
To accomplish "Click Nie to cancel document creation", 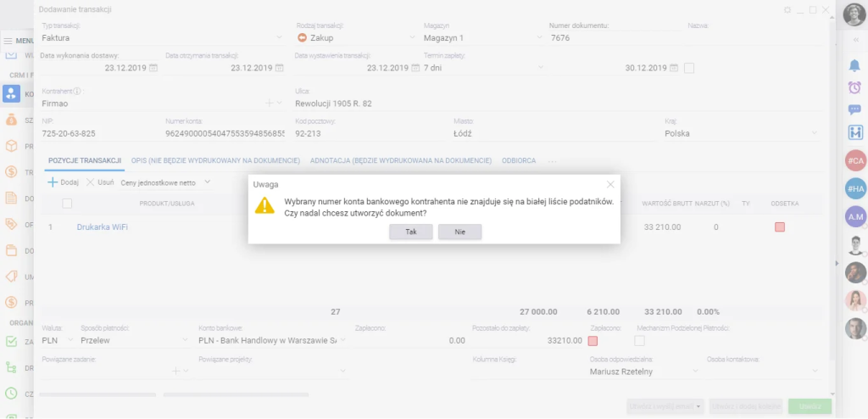I will tap(459, 232).
